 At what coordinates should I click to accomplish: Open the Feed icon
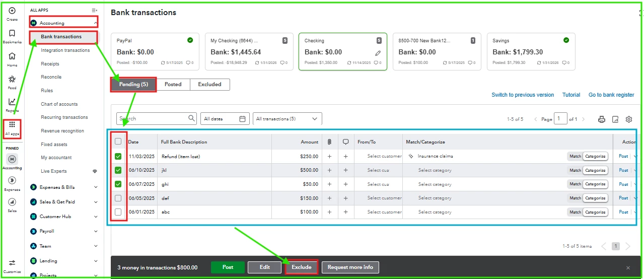pos(12,79)
